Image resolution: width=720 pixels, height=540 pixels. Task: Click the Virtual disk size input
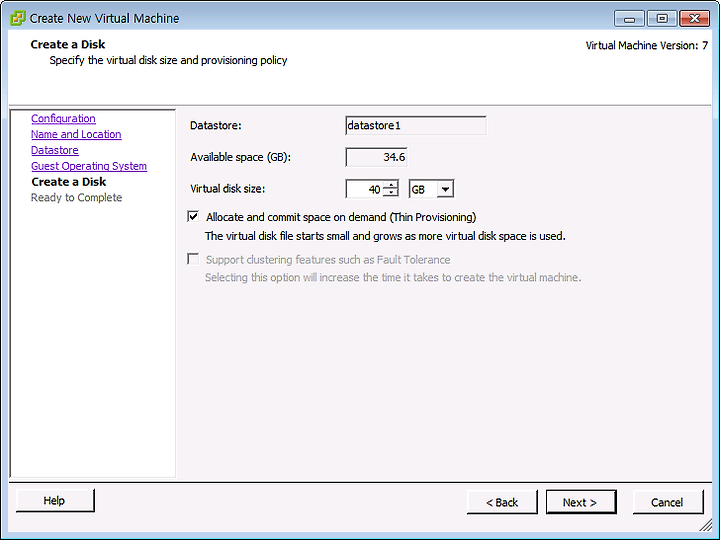(364, 189)
